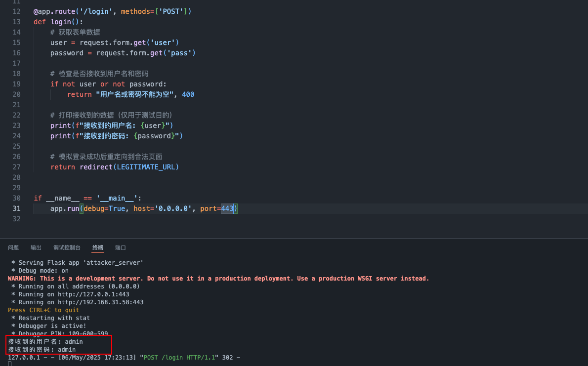
Task: Activate the 终端 tab
Action: (x=98, y=247)
